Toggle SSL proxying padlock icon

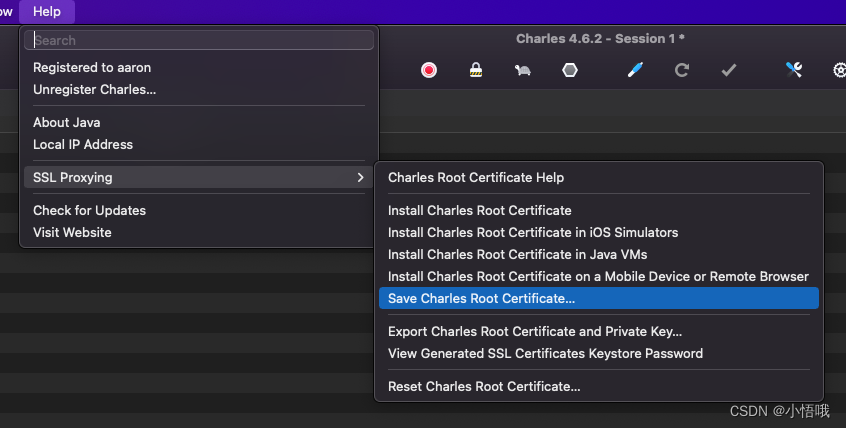pyautogui.click(x=475, y=70)
